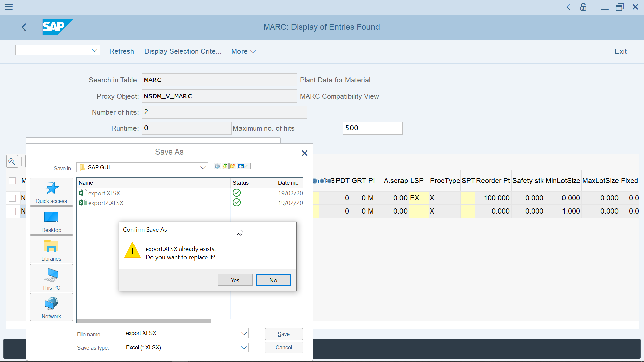This screenshot has height=362, width=644.
Task: Click the change view icon in Save As toolbar
Action: 244,166
